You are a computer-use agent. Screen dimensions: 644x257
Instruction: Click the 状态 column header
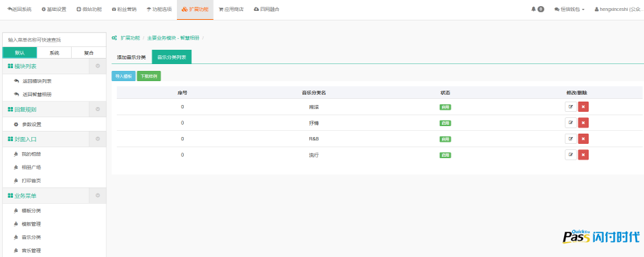coord(445,93)
